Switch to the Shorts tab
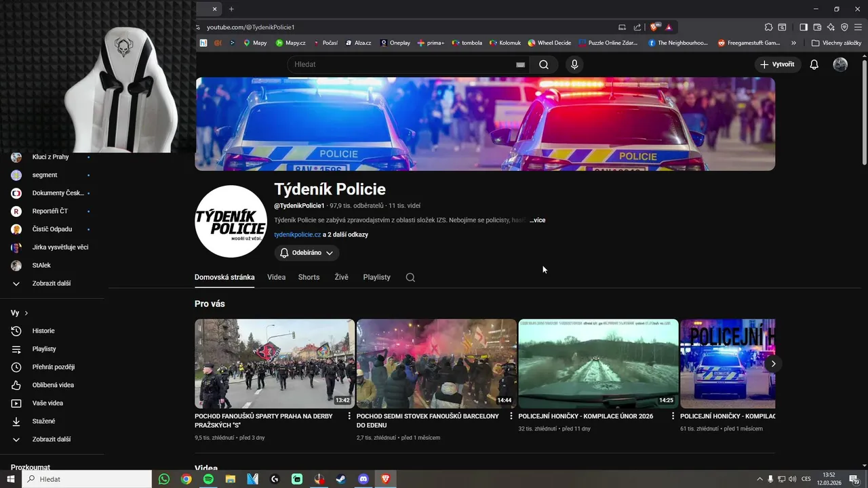 (309, 277)
